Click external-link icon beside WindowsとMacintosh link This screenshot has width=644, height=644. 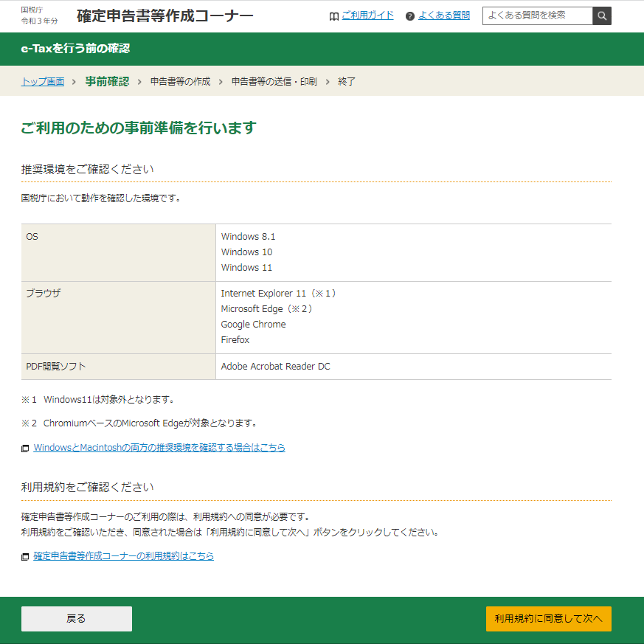pos(25,448)
